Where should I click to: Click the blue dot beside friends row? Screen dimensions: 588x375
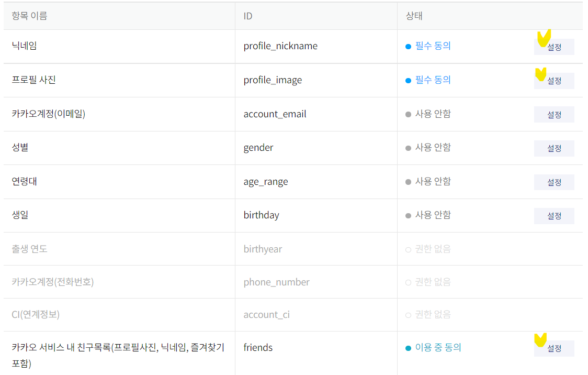coord(408,347)
